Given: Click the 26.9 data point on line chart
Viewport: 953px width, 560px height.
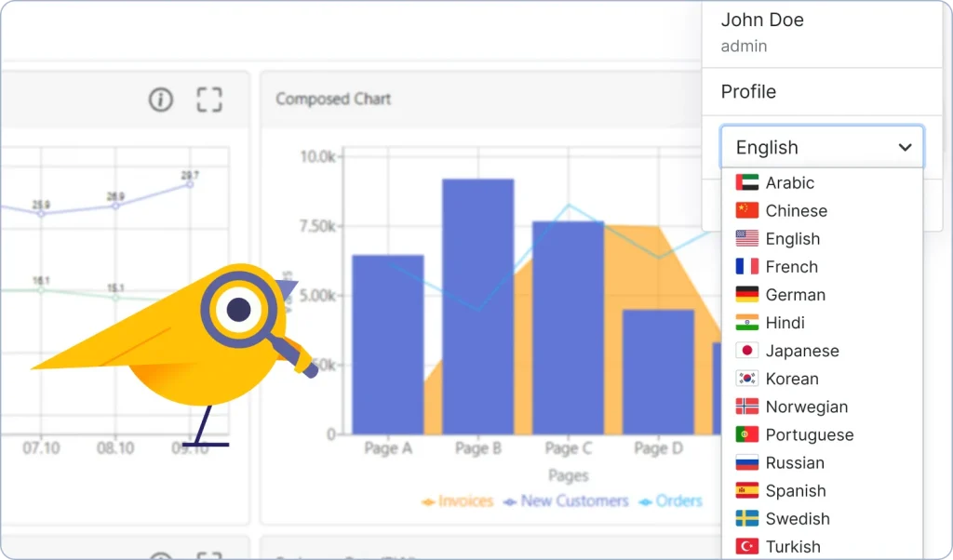Looking at the screenshot, I should [115, 206].
